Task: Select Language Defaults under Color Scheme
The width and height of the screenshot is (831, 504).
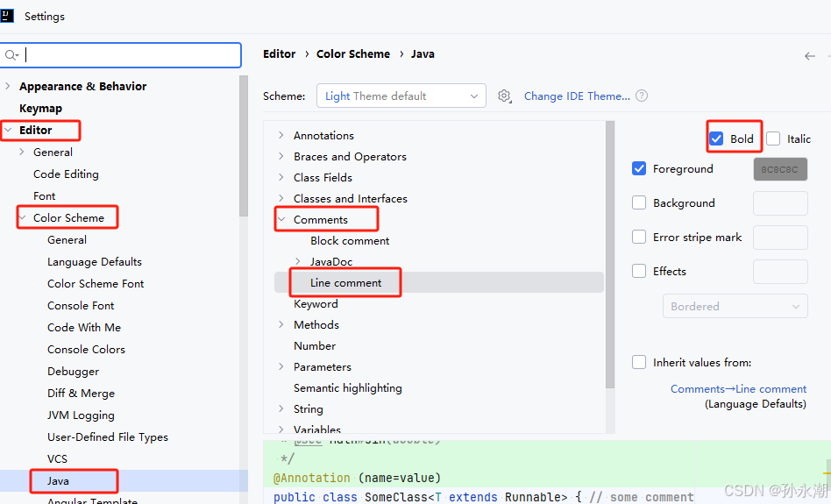Action: point(95,262)
